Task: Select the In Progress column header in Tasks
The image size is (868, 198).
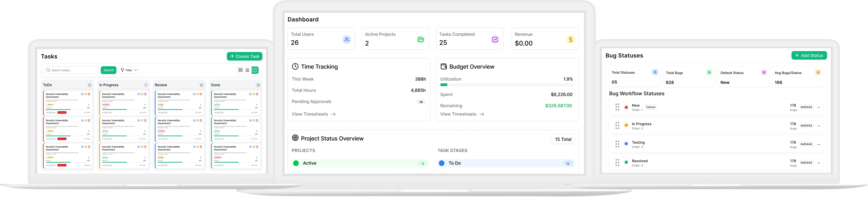Action: pos(123,85)
